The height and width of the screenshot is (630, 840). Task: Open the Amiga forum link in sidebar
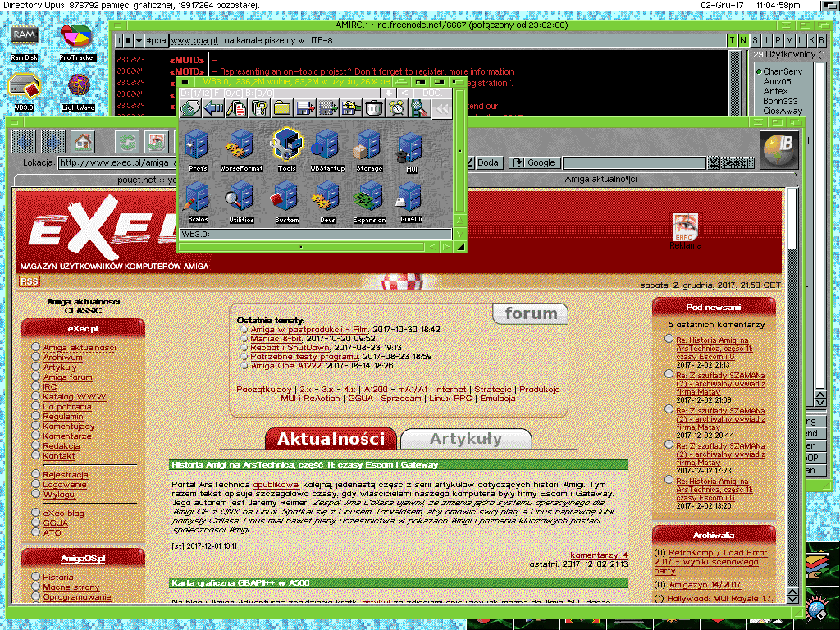[x=68, y=377]
